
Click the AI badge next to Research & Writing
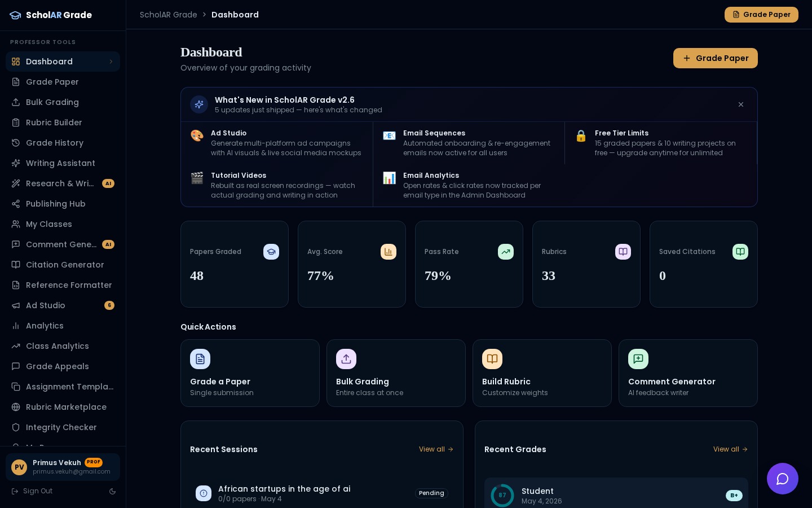[x=108, y=183]
